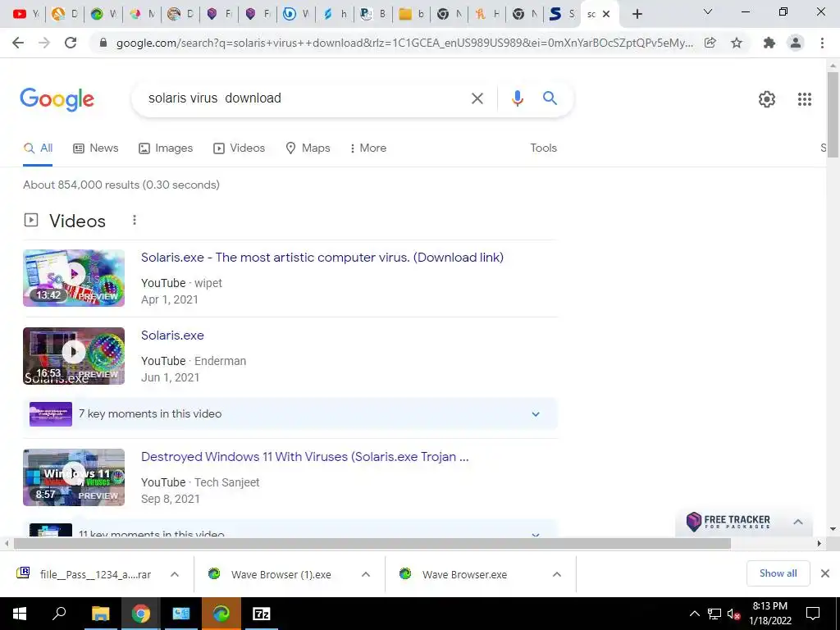840x630 pixels.
Task: Open the tab search chevron
Action: pos(708,11)
